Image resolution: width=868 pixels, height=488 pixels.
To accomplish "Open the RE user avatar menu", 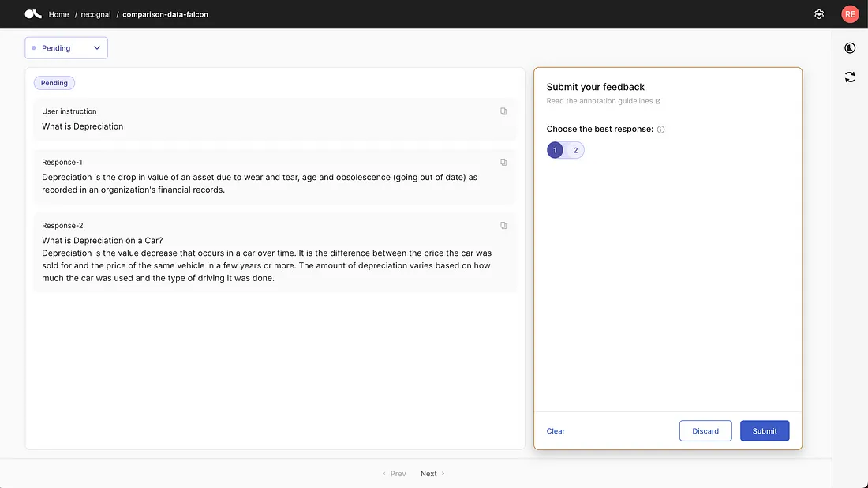I will point(850,14).
